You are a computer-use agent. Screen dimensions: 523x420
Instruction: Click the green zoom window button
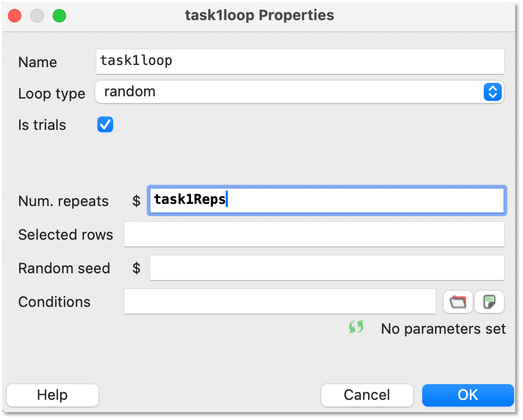[x=59, y=16]
